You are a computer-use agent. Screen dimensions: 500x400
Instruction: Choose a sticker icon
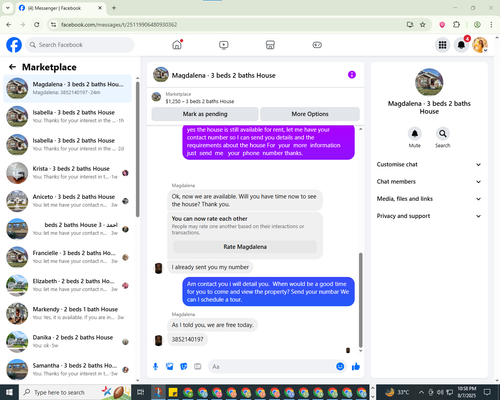click(x=184, y=367)
